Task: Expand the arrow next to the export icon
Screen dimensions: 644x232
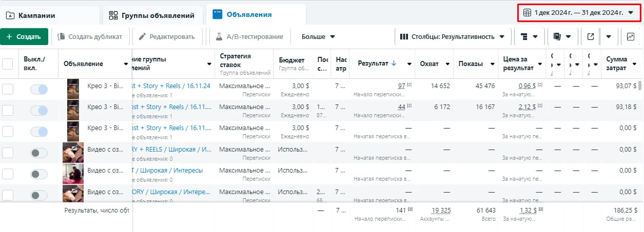Action: click(608, 37)
